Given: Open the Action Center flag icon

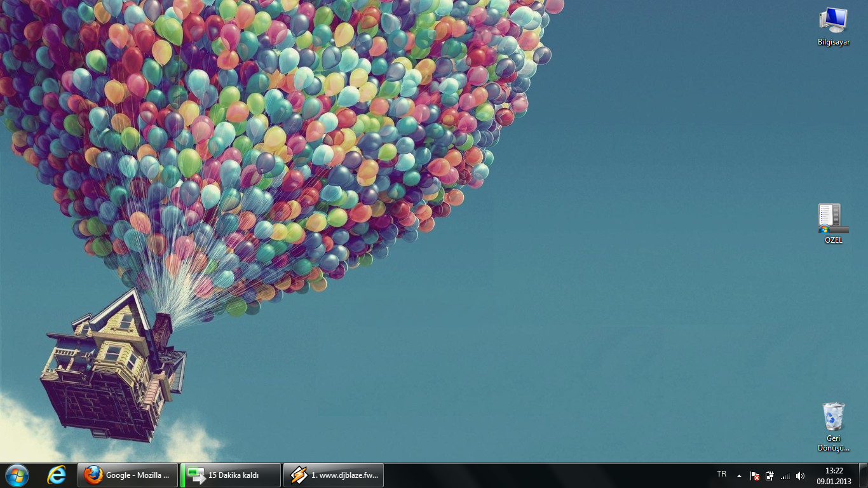Looking at the screenshot, I should [x=755, y=475].
